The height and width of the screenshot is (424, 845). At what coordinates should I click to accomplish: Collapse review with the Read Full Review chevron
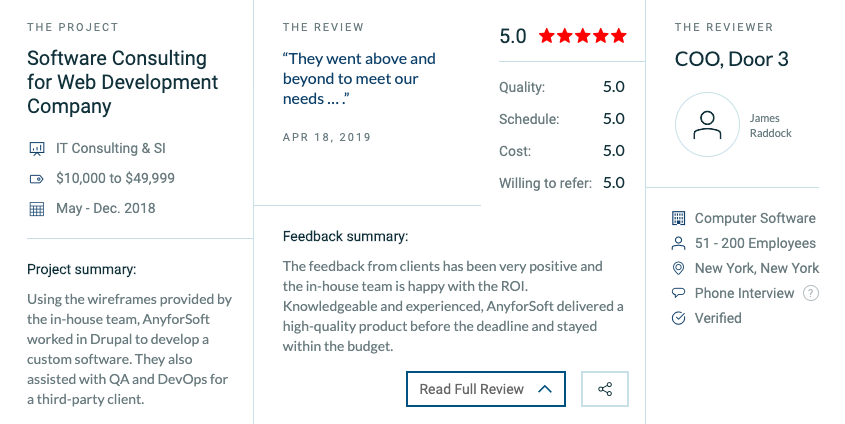tap(545, 389)
